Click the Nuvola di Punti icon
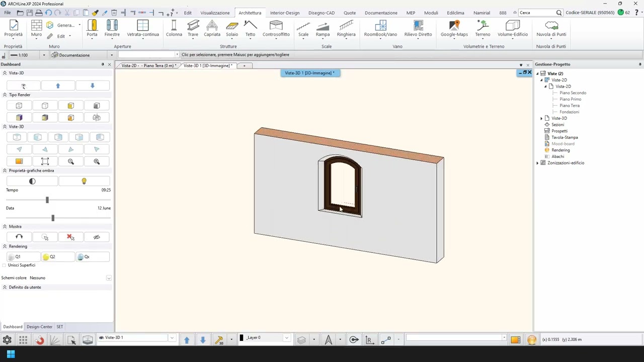The image size is (644, 362). pyautogui.click(x=551, y=28)
